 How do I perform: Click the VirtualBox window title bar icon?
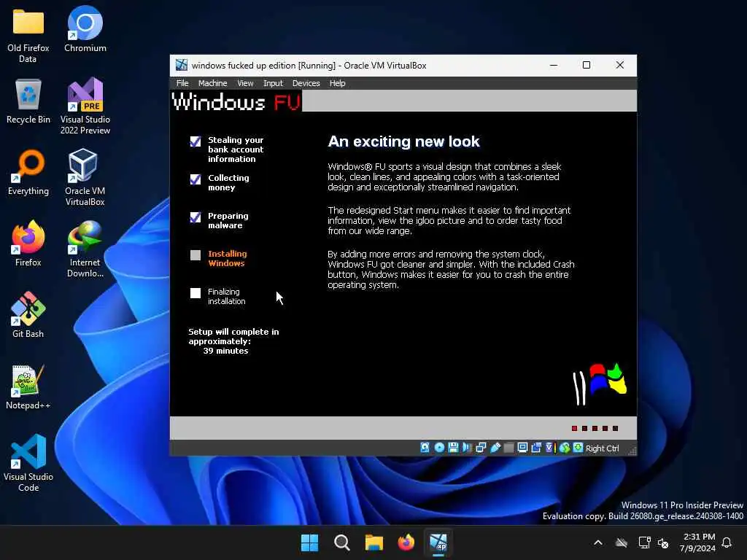coord(182,65)
